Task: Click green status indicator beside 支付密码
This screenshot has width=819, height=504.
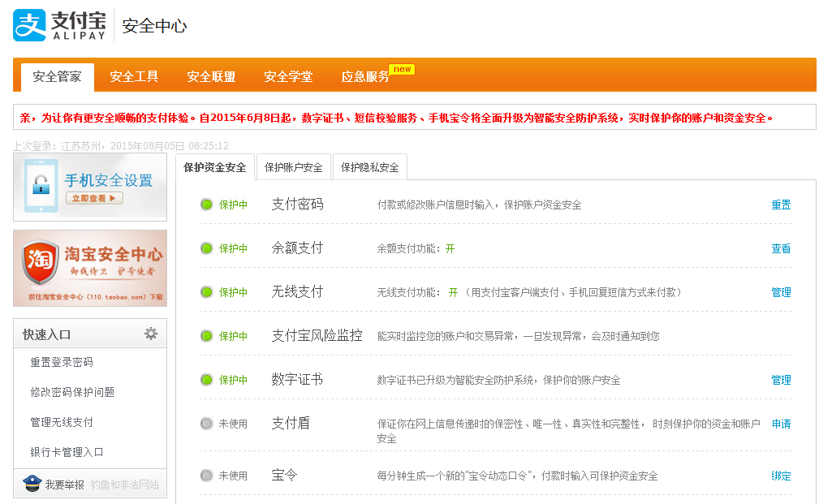Action: (206, 205)
